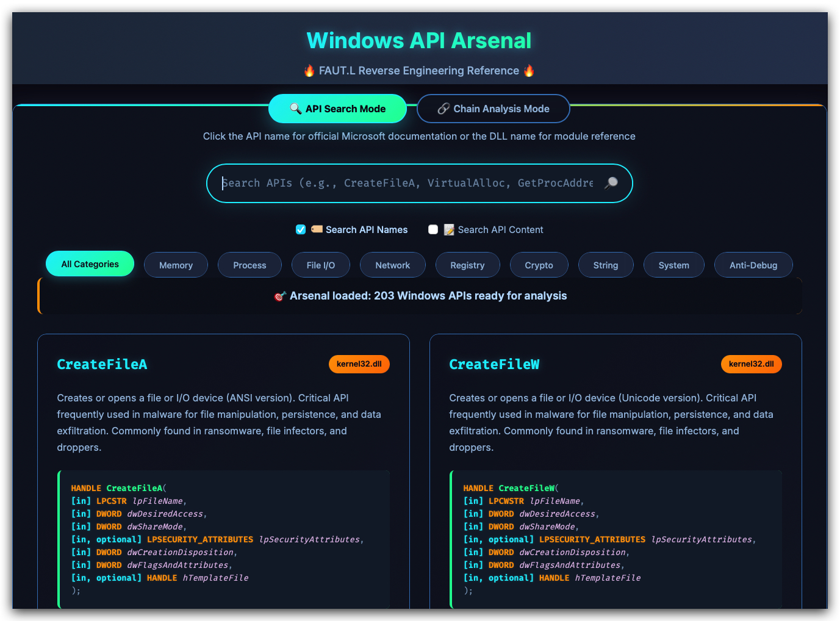840x621 pixels.
Task: Uncheck the Search API Names checkbox
Action: coord(301,229)
